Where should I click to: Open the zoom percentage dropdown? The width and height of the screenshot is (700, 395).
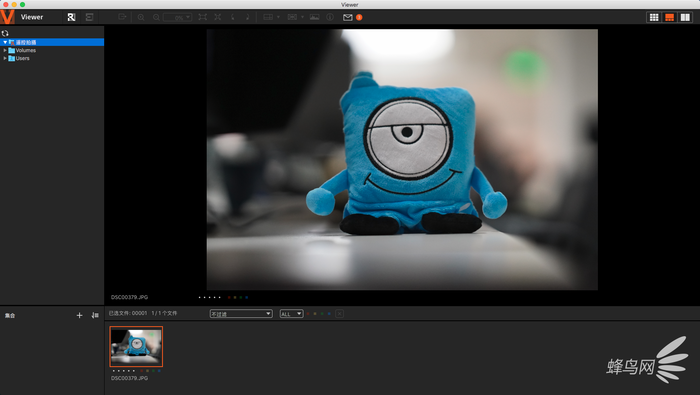point(177,17)
